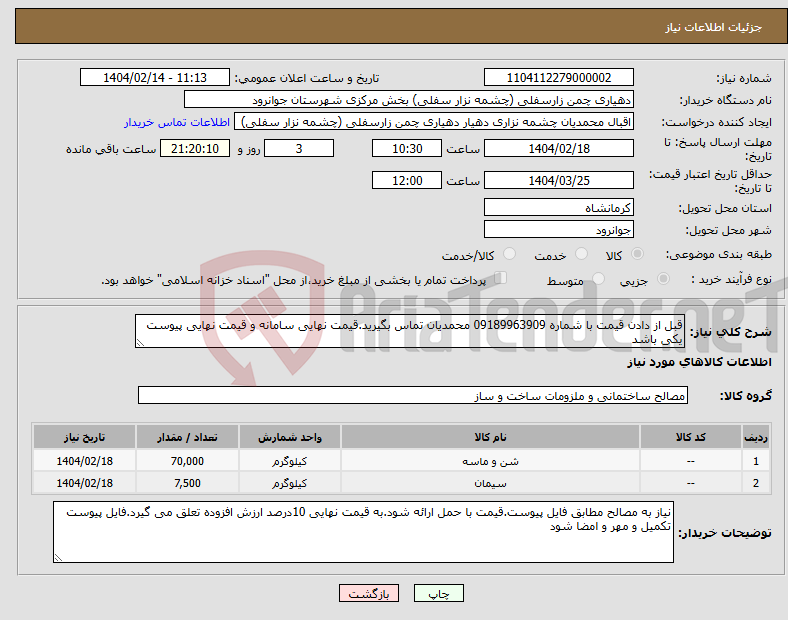Image resolution: width=788 pixels, height=620 pixels.
Task: Click the goods group field مصالح ساختمانی
Action: coord(413,395)
